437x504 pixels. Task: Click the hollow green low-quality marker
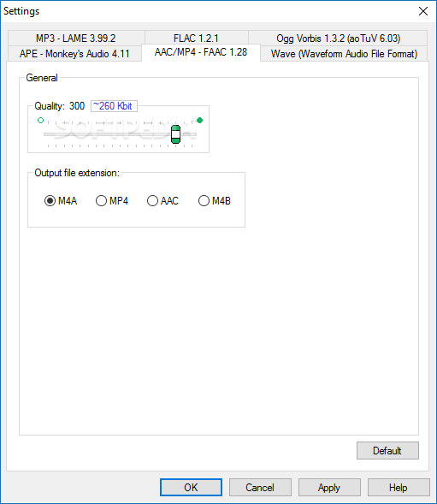40,120
